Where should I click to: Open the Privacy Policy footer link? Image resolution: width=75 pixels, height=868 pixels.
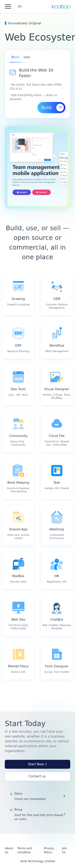[49, 850]
